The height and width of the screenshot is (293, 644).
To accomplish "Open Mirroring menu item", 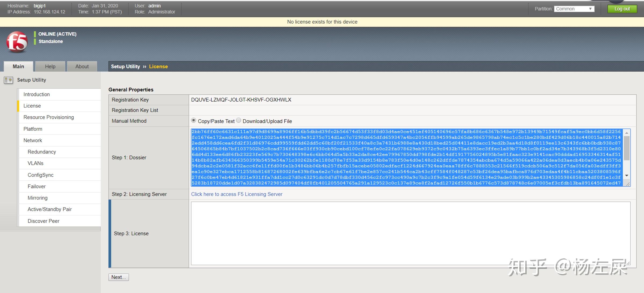I will (60, 198).
